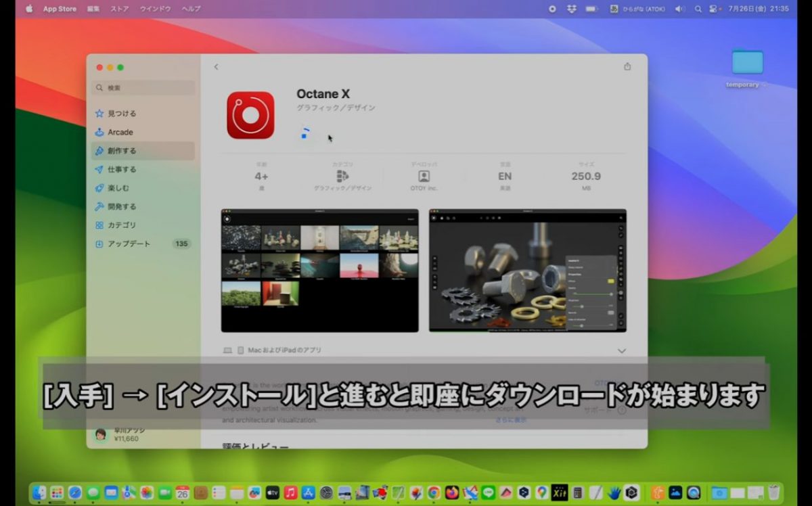Viewport: 812px width, 506px height.
Task: Click the 検索 search field
Action: pos(144,88)
